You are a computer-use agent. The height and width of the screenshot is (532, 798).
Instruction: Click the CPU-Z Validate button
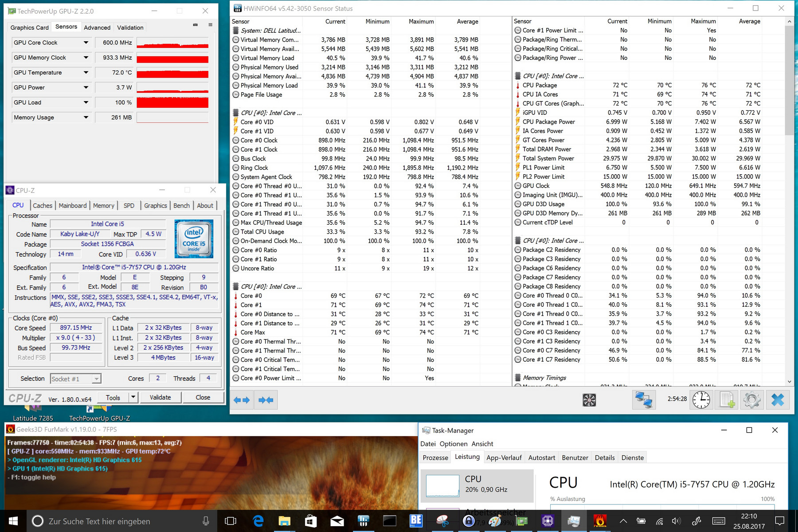click(160, 397)
